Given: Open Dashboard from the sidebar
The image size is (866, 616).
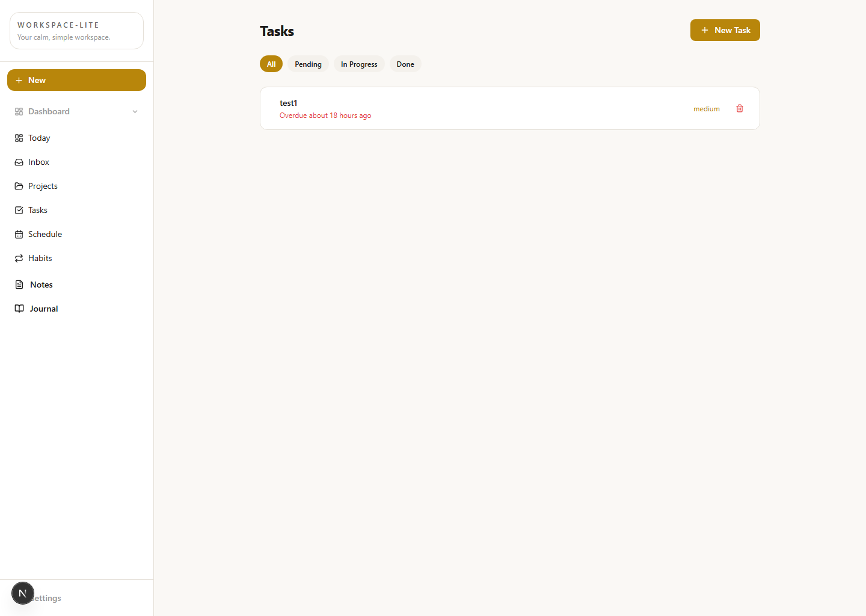Looking at the screenshot, I should 48,111.
